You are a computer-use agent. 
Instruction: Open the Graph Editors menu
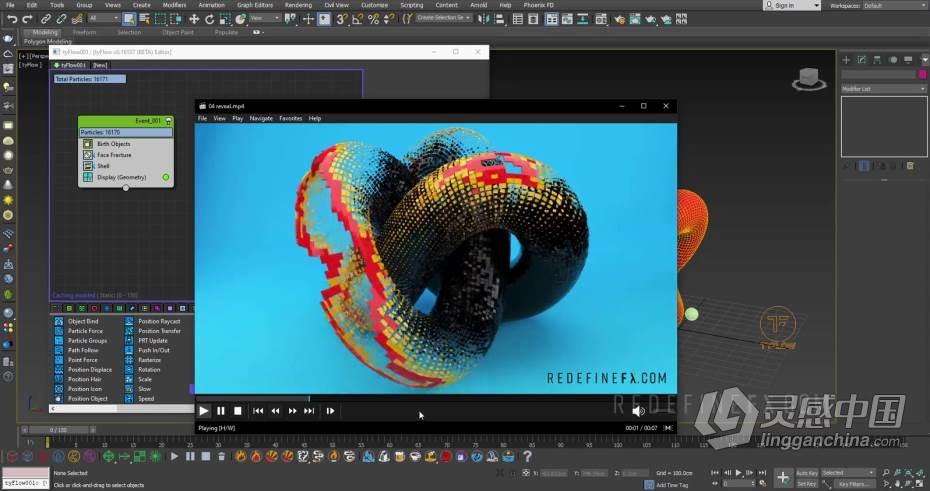tap(255, 5)
